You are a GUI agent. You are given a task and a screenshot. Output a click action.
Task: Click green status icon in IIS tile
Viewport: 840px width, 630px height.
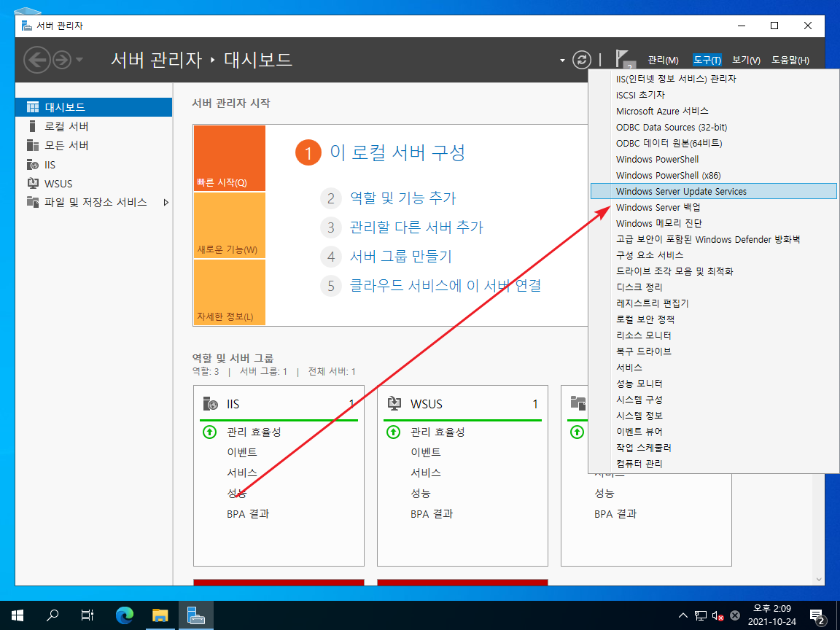pos(209,432)
